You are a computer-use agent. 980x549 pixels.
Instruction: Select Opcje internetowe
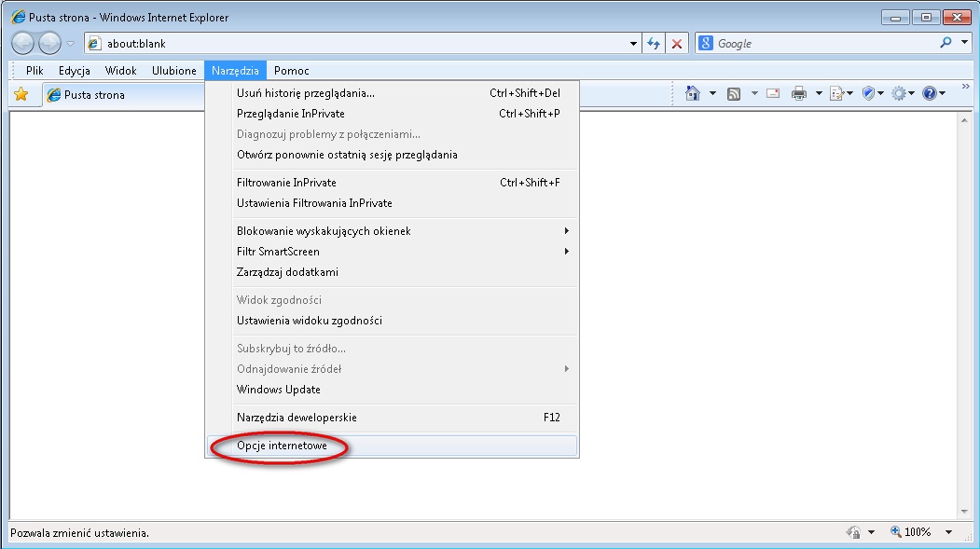tap(392, 446)
